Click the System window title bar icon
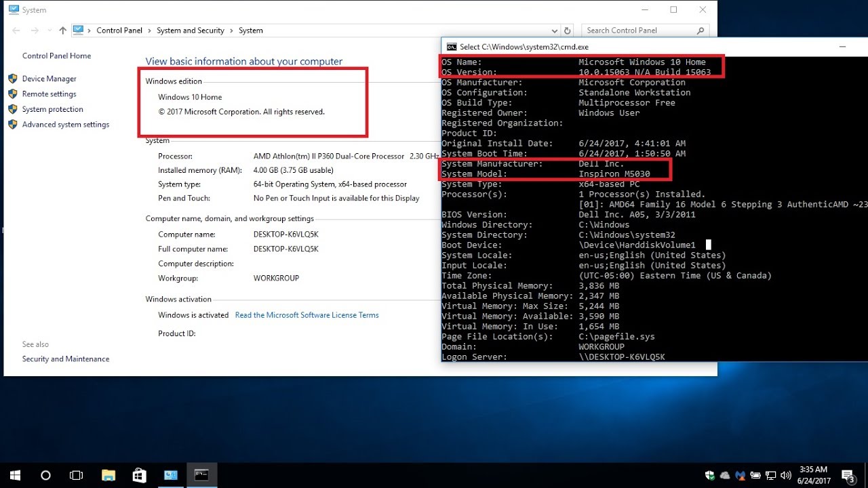The width and height of the screenshot is (868, 488). tap(14, 10)
